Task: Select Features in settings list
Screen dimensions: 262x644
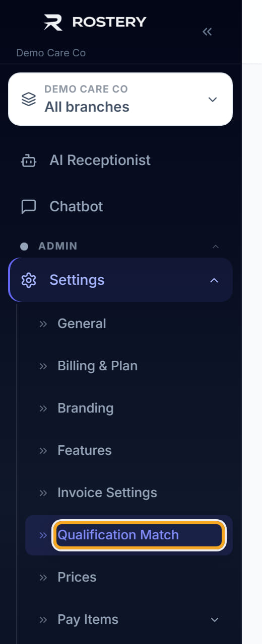Action: [85, 450]
